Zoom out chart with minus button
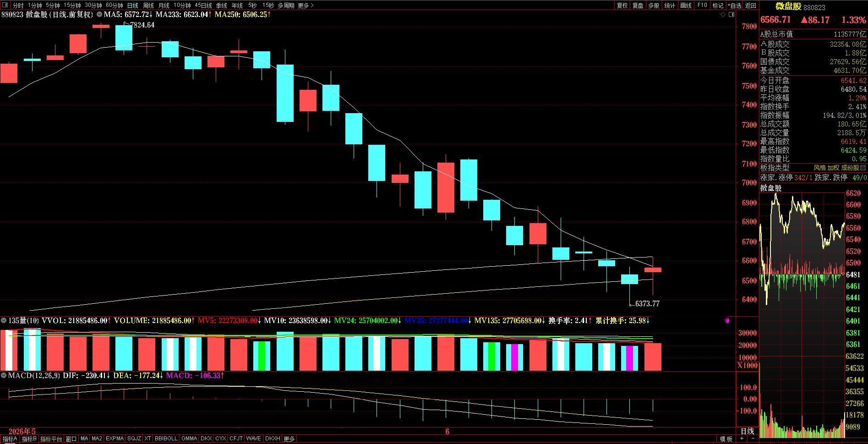 (752, 439)
